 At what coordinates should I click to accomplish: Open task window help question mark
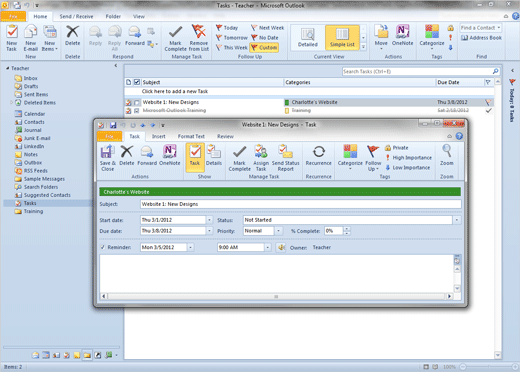(459, 136)
